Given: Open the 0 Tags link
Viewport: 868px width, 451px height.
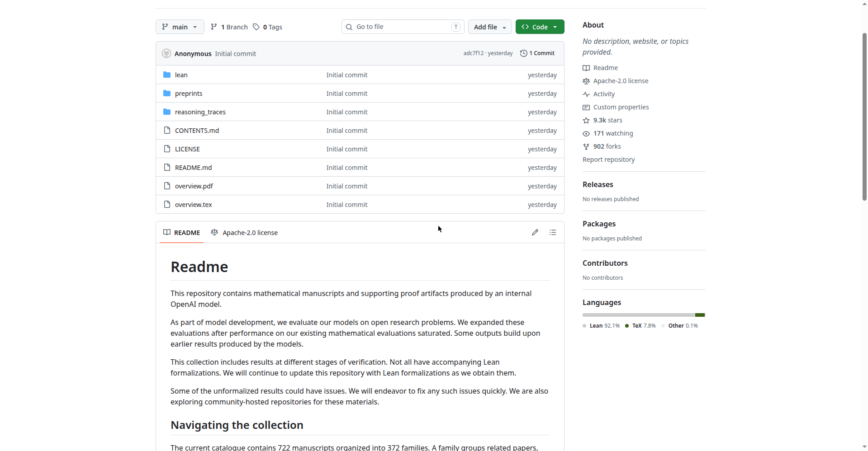Looking at the screenshot, I should [267, 27].
